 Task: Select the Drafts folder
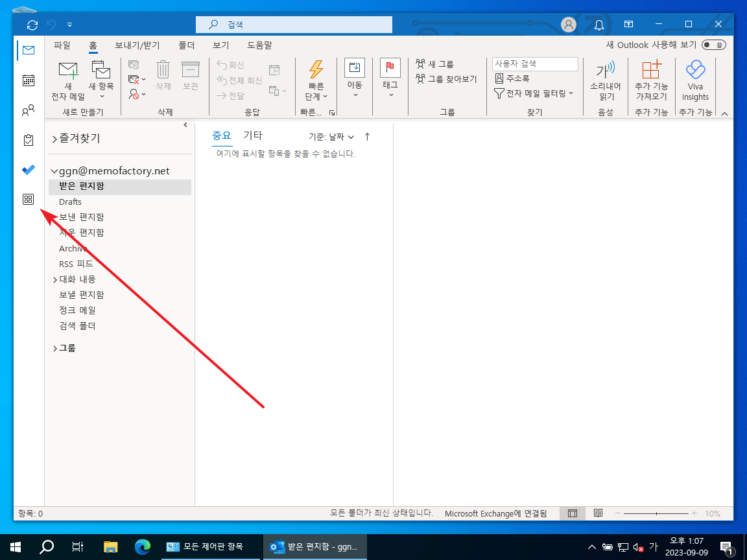point(70,202)
